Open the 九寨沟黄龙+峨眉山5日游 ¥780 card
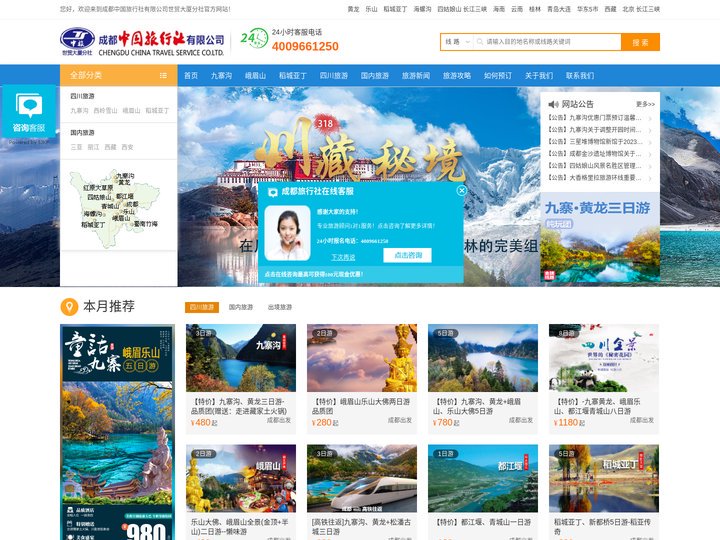720x540 pixels. 483,379
